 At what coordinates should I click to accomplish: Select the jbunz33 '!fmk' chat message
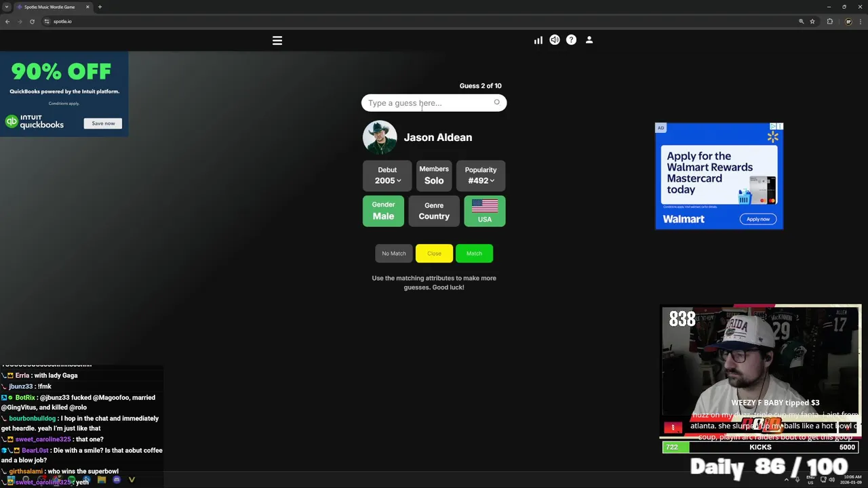click(26, 386)
